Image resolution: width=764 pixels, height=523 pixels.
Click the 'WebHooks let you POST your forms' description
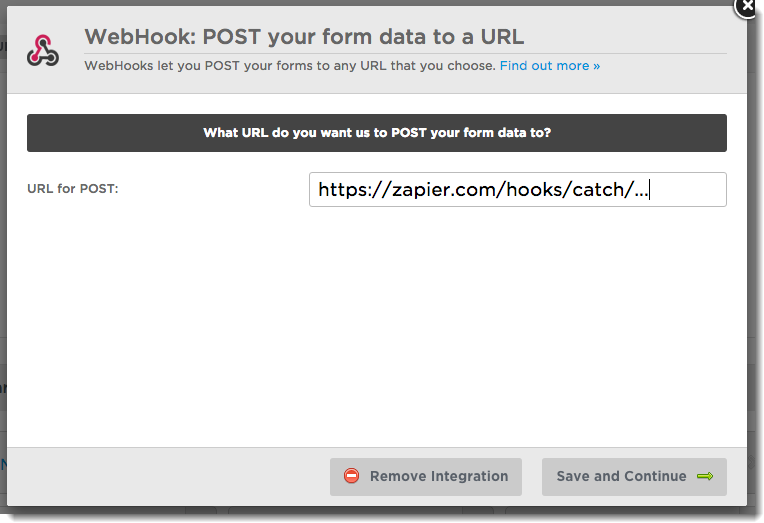(x=290, y=66)
